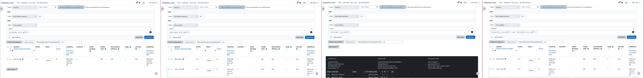Screen dimensions: 644x78
Task: Open Discriminative efficiency help icon, Between panel
Action: click(601, 49)
